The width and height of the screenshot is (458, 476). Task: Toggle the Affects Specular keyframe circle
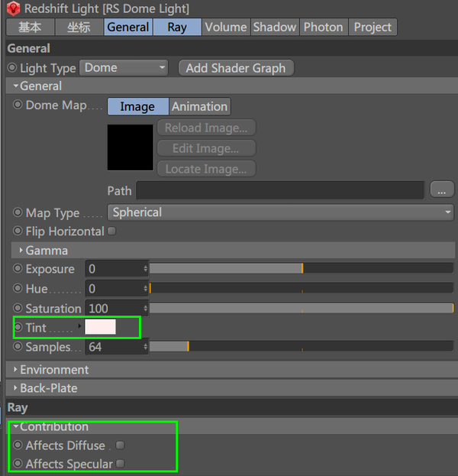[18, 464]
